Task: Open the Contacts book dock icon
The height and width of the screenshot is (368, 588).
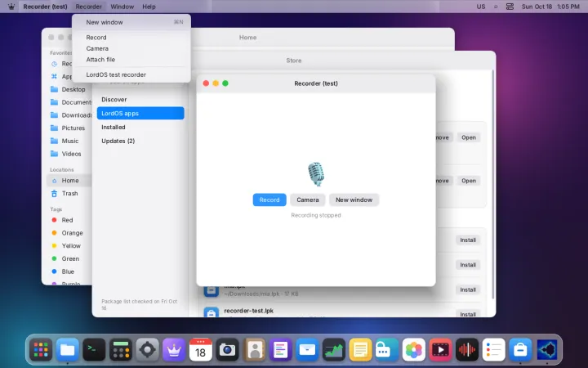Action: pos(254,350)
